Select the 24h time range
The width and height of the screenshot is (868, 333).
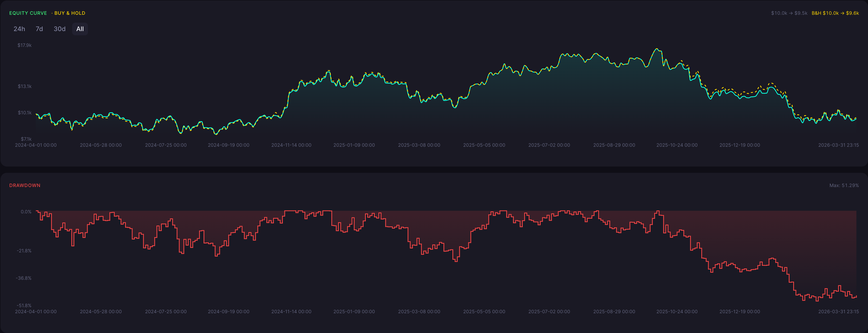19,29
